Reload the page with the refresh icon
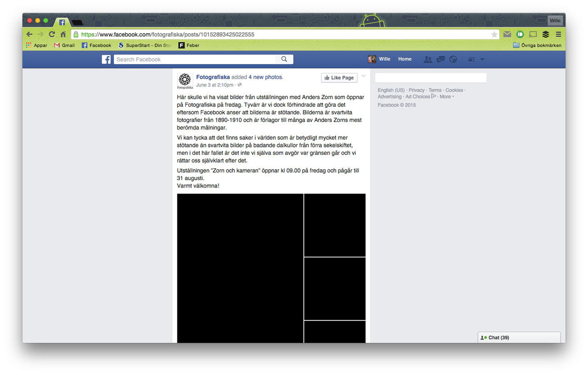The image size is (588, 375). (x=52, y=34)
